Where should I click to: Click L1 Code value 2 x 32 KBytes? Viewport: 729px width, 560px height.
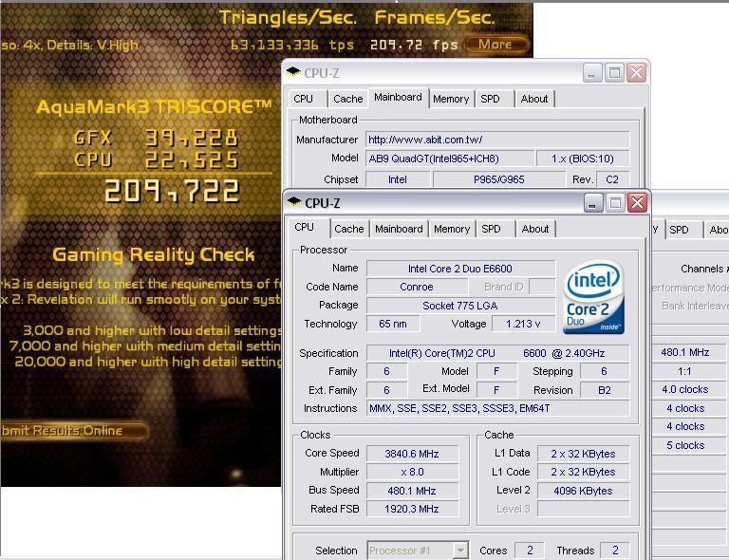click(x=583, y=472)
